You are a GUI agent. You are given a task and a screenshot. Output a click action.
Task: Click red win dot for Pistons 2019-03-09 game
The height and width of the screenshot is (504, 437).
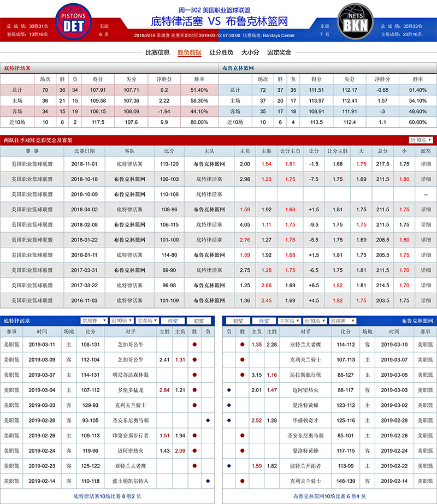tap(194, 360)
